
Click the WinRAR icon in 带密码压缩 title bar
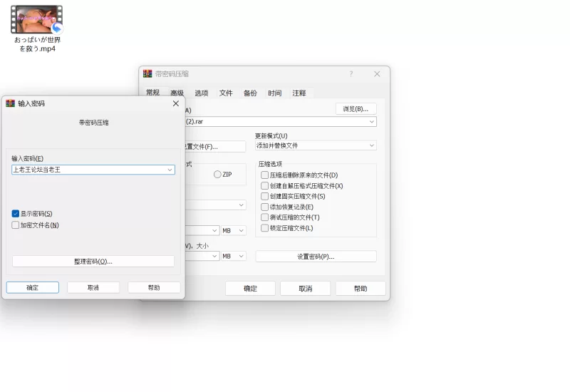coord(147,74)
